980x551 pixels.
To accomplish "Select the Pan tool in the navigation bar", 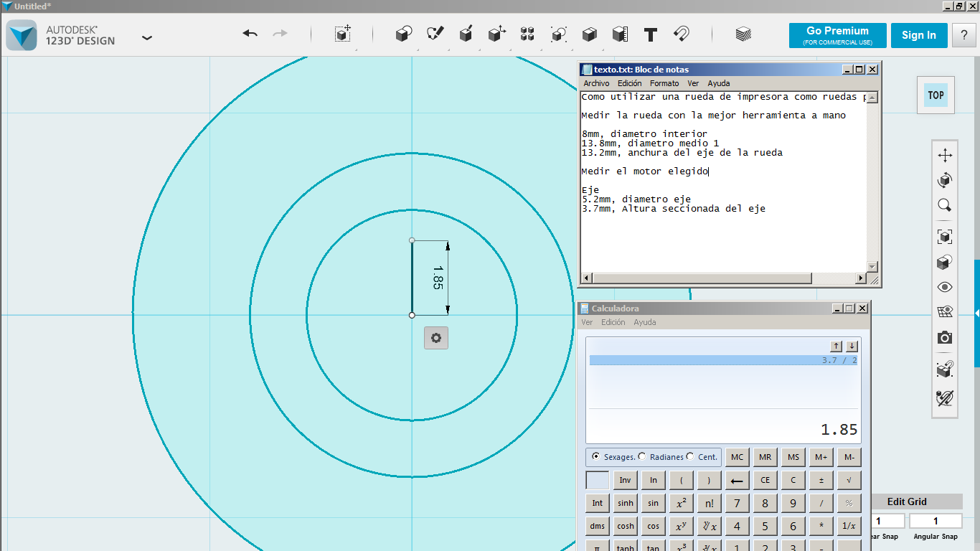I will 945,155.
